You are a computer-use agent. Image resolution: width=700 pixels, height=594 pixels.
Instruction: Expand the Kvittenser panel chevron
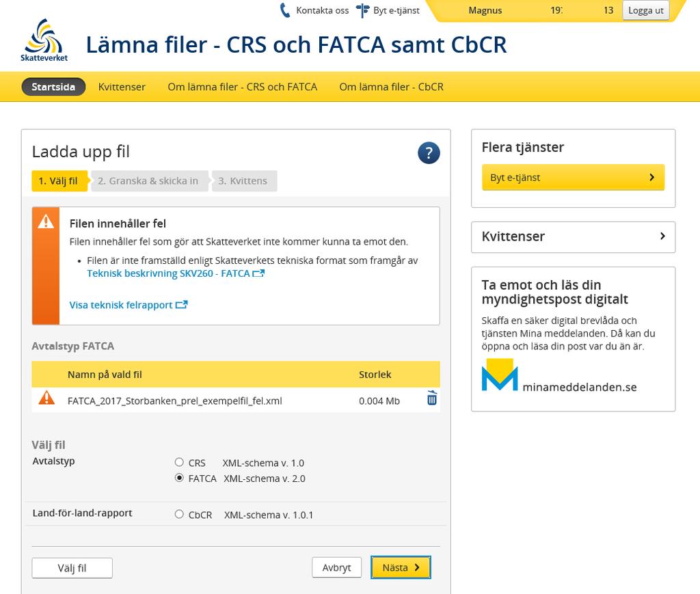[662, 236]
